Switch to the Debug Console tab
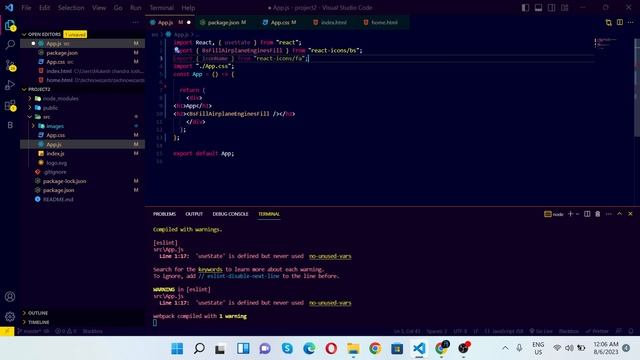 pyautogui.click(x=230, y=214)
